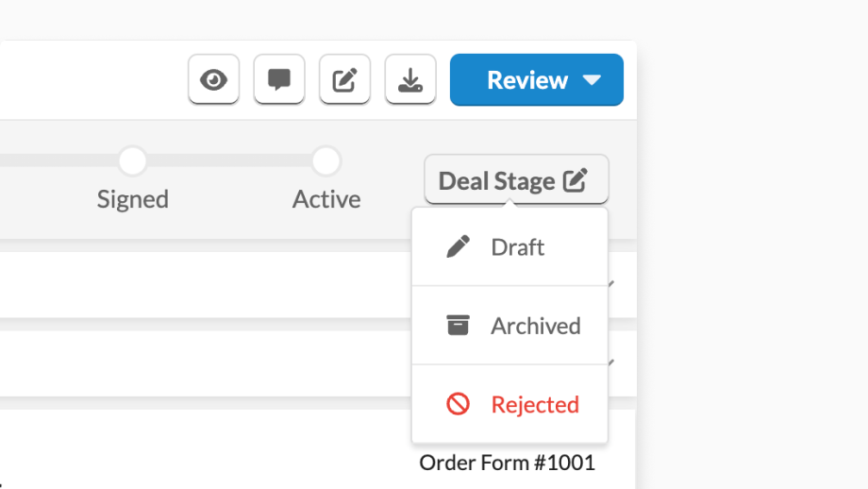Click the eye preview icon button
The height and width of the screenshot is (489, 868).
tap(213, 79)
